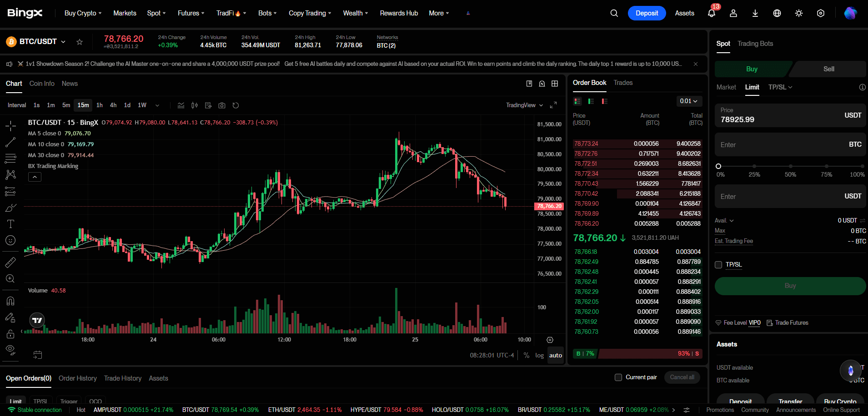Select the chart zoom-in tool

point(10,278)
